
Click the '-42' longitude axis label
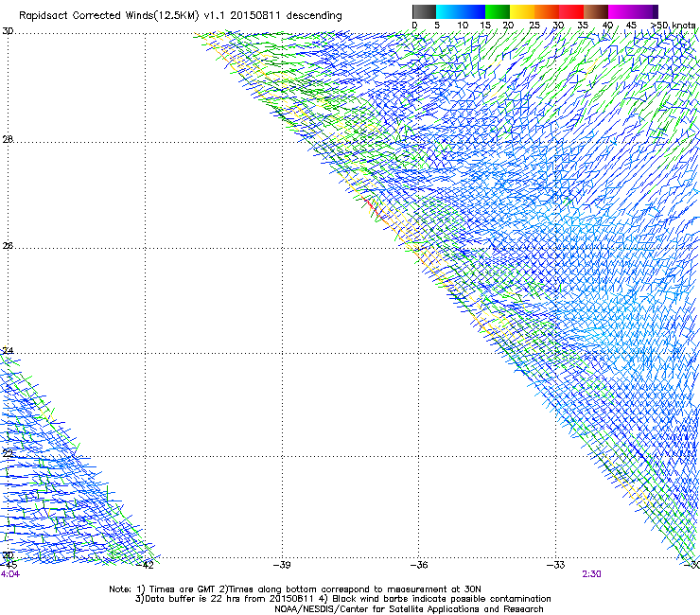[x=145, y=565]
